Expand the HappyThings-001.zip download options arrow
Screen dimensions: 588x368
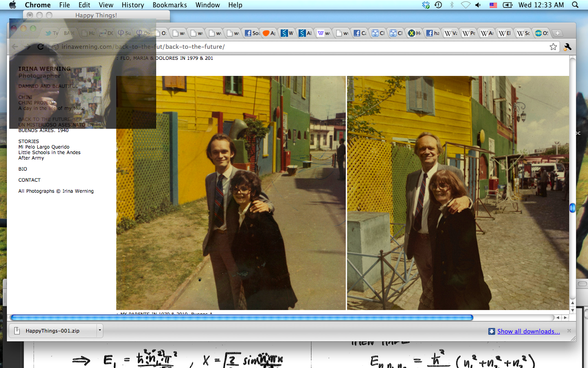point(99,331)
